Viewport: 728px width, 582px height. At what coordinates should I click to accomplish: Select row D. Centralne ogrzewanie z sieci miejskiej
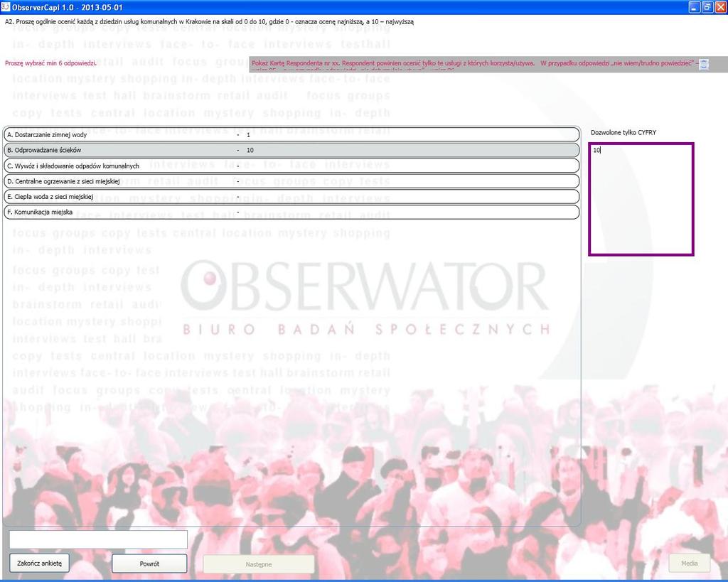tap(291, 181)
